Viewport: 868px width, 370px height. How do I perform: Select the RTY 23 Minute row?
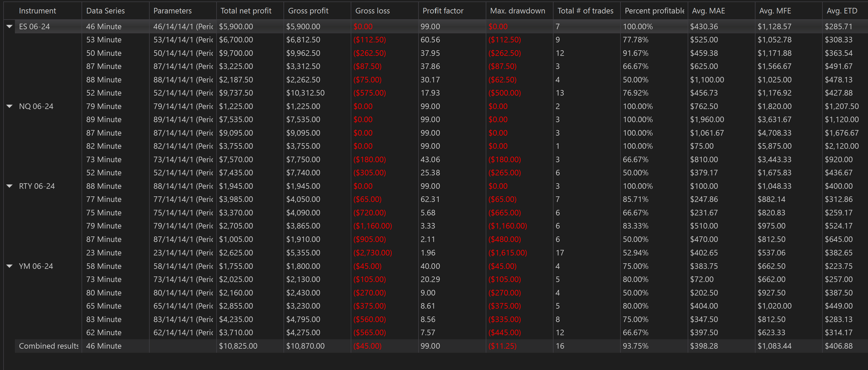pos(104,253)
